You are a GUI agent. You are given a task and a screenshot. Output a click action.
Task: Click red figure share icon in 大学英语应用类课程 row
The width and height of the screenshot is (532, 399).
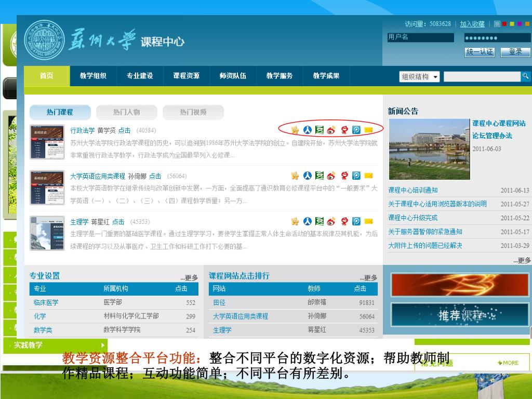[344, 176]
